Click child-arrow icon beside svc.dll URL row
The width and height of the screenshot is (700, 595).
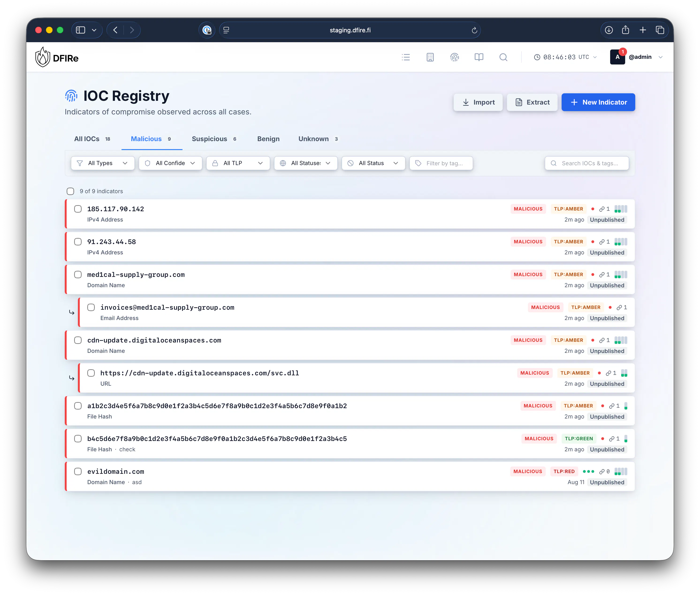(72, 378)
